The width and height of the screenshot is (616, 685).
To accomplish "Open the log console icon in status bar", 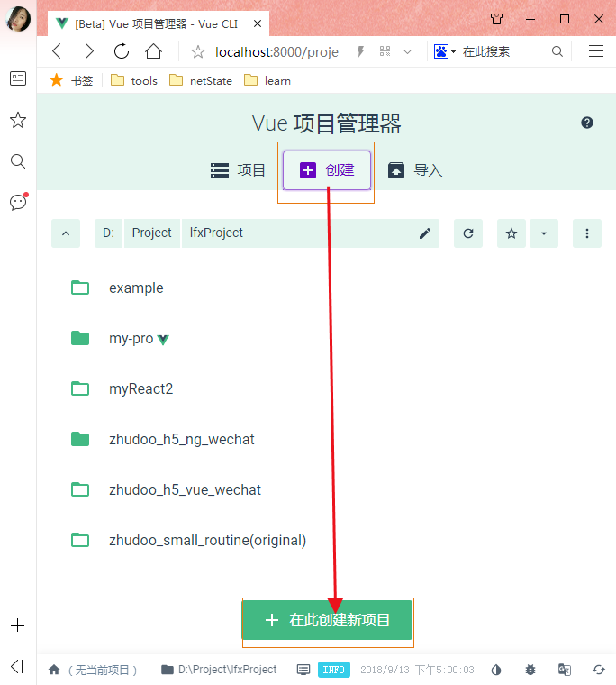I will 303,670.
